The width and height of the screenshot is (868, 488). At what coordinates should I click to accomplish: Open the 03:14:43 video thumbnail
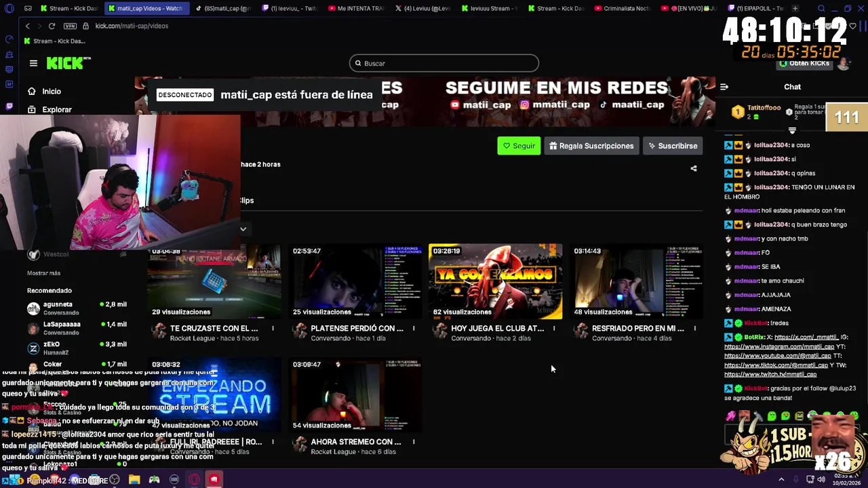pos(636,281)
